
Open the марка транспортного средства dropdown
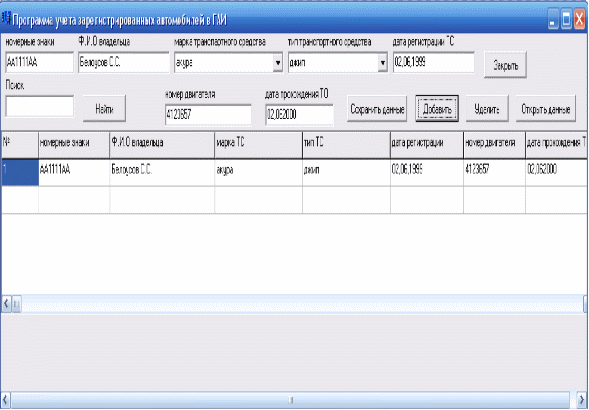click(278, 62)
